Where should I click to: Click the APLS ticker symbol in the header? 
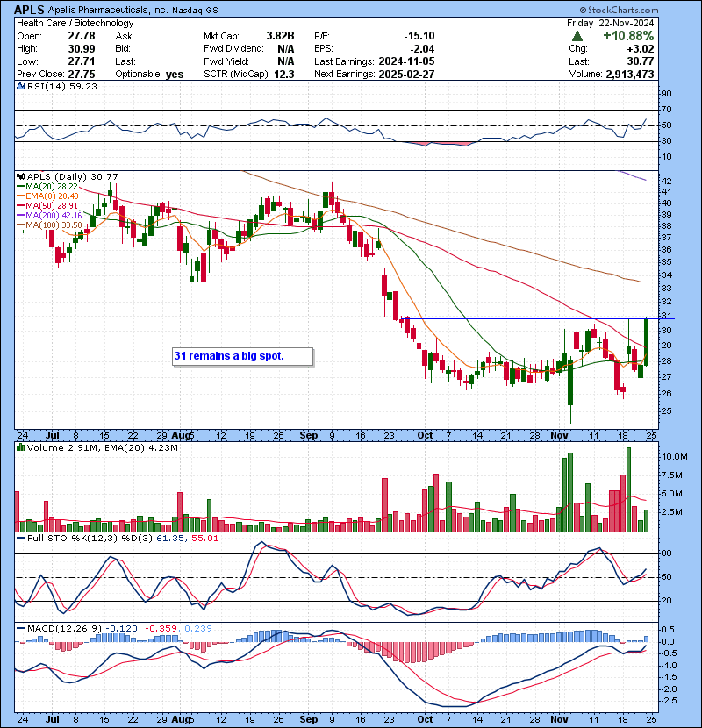(29, 10)
